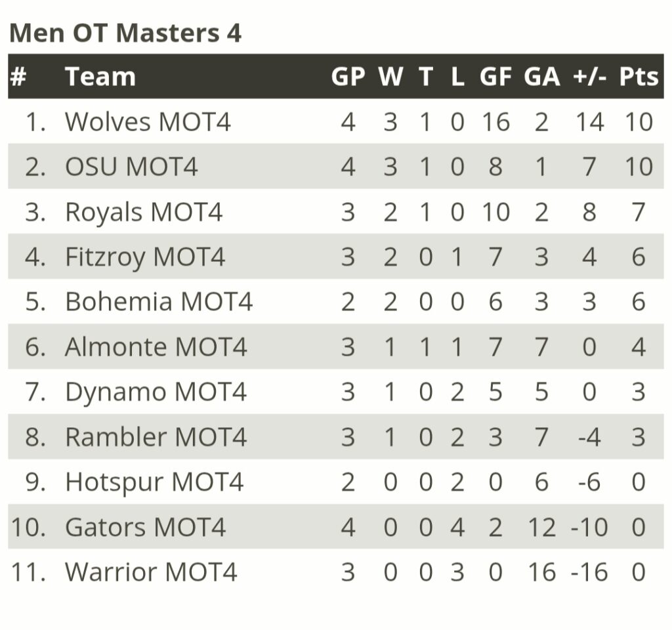Click the GF column header
672x630 pixels.
coord(495,77)
